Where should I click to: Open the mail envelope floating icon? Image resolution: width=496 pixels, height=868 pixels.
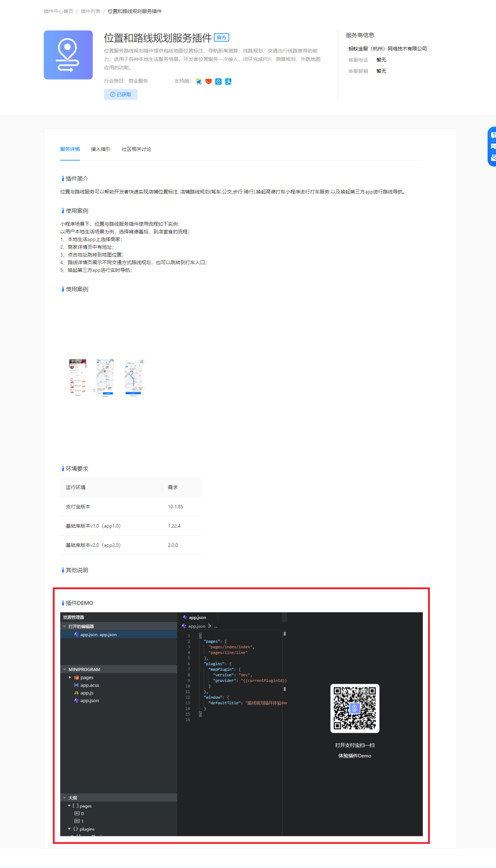(x=493, y=158)
